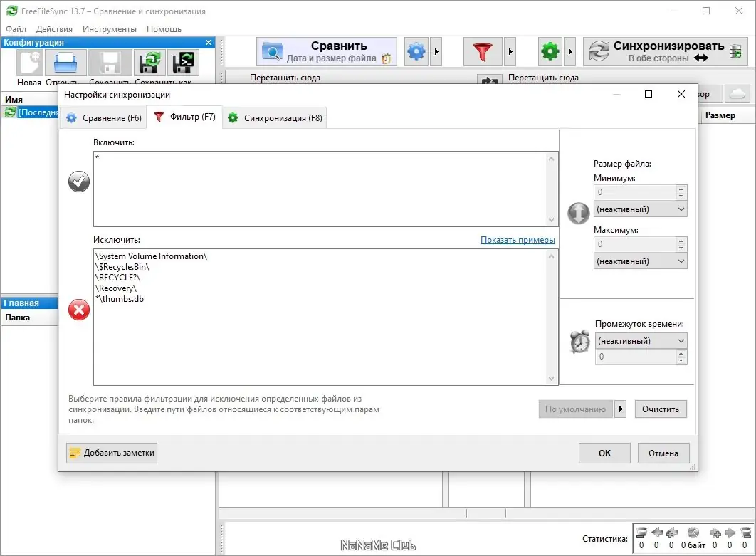Confirm the dialog with OK

click(x=604, y=453)
